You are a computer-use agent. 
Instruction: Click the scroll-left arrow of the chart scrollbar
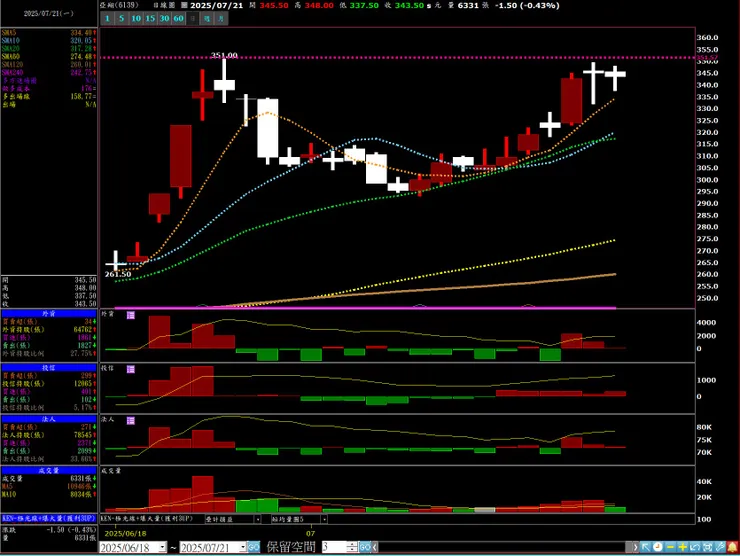point(375,548)
